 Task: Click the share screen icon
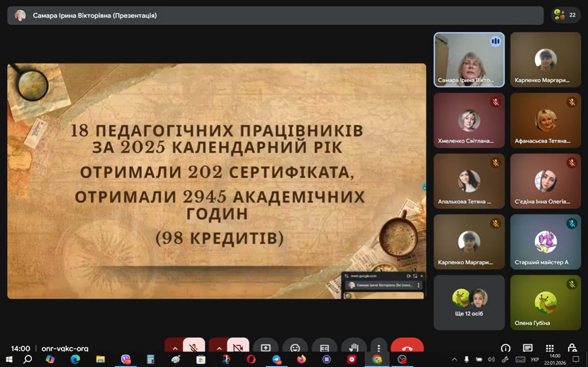pos(266,348)
